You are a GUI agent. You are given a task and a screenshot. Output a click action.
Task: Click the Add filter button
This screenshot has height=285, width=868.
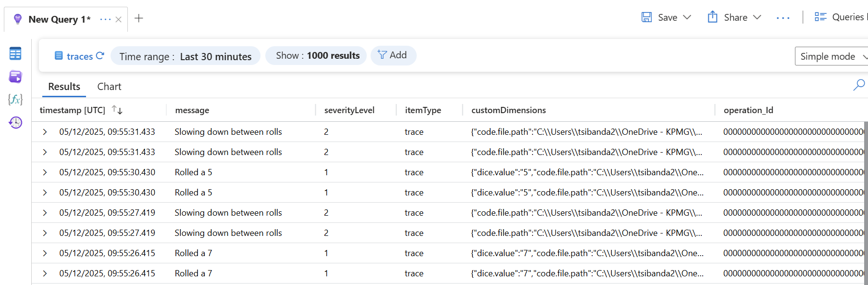393,55
